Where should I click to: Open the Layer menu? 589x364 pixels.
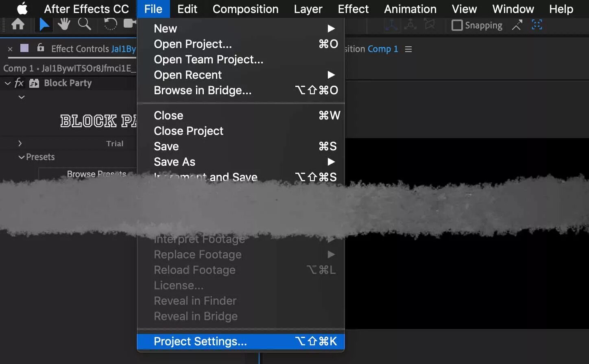[x=308, y=9]
